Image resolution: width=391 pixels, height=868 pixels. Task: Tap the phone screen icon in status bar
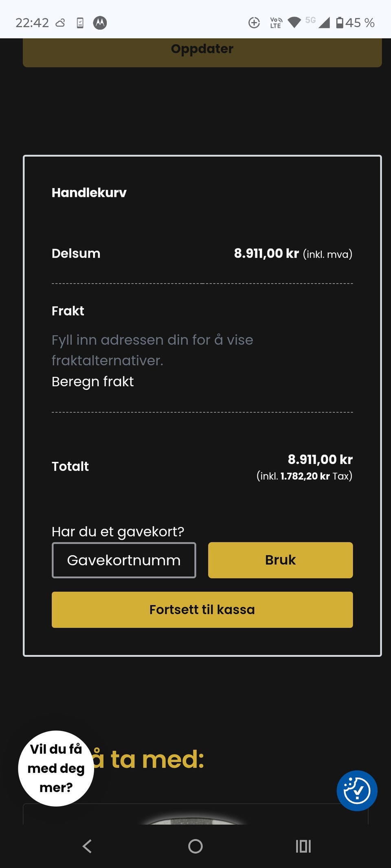click(80, 23)
